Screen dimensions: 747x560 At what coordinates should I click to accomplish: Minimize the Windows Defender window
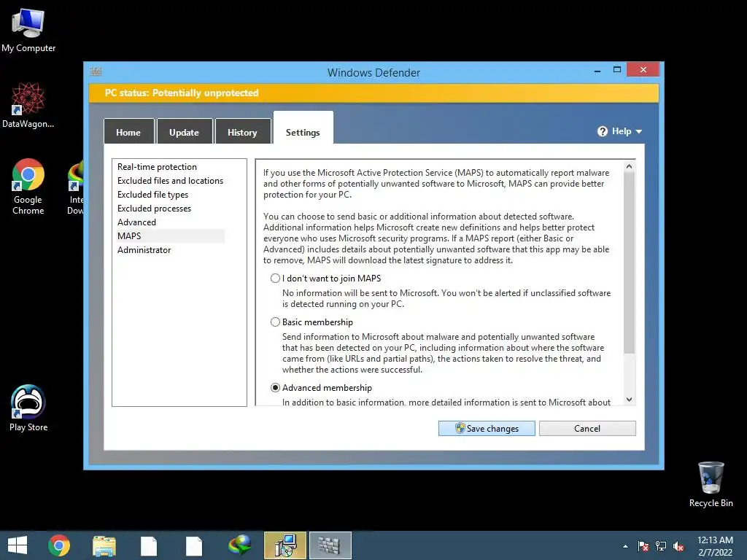597,71
